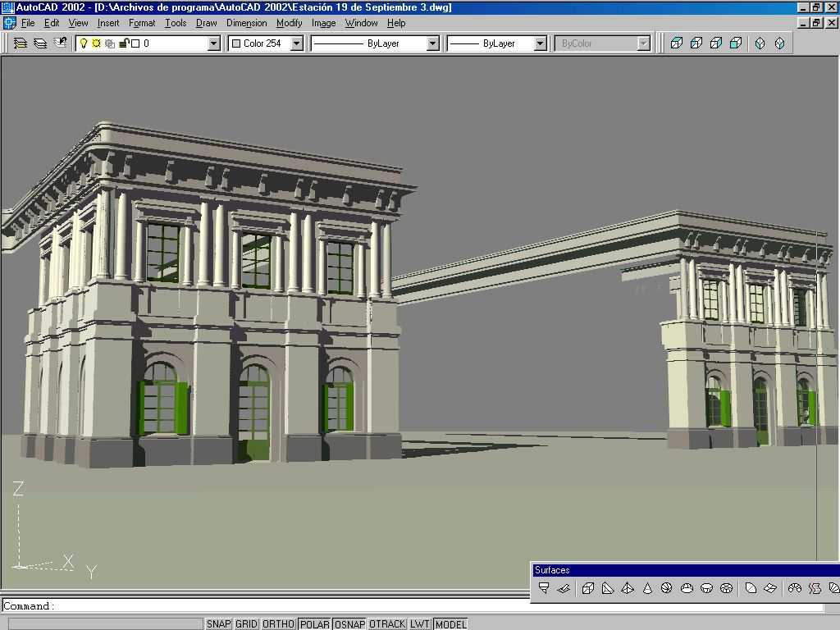The height and width of the screenshot is (630, 840).
Task: Switch to SE Isometric view icon
Action: [x=780, y=43]
